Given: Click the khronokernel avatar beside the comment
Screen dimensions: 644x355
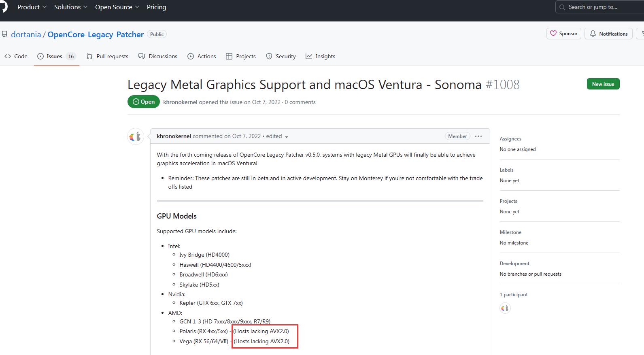Looking at the screenshot, I should tap(136, 137).
